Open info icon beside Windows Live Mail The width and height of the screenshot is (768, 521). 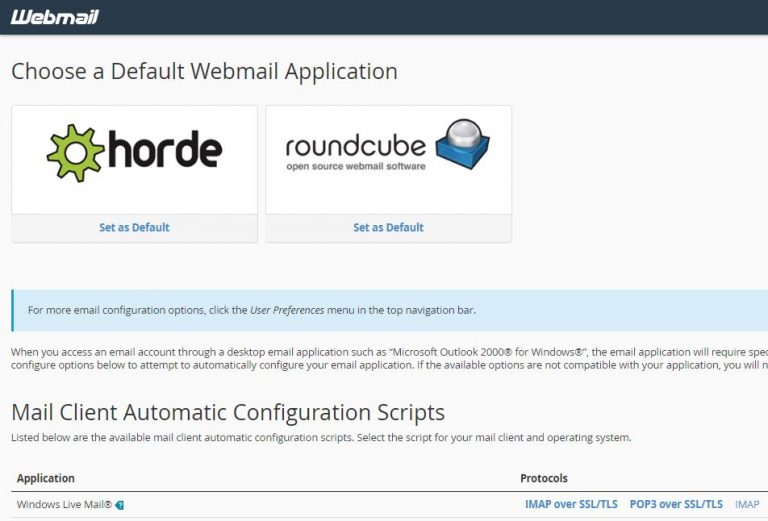click(x=120, y=505)
